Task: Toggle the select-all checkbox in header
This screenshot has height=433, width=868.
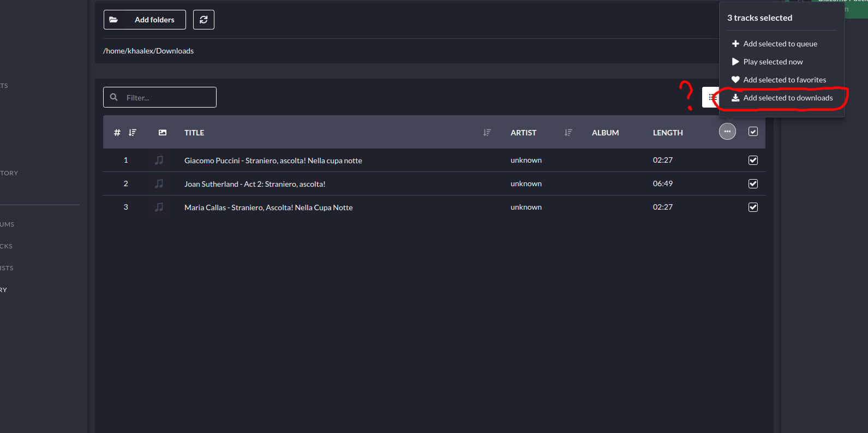Action: click(x=753, y=132)
